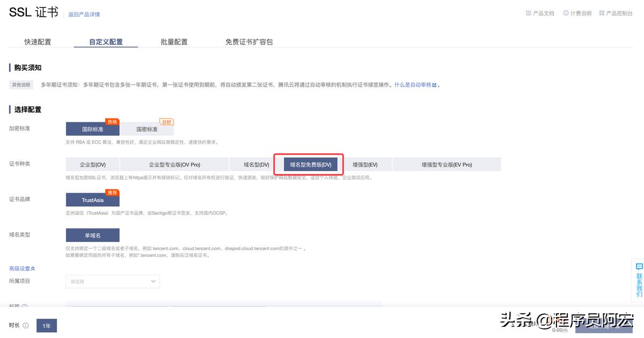The width and height of the screenshot is (644, 338).
Task: Pick the 企业型专业版(OV Pro) certificate type
Action: pyautogui.click(x=174, y=164)
